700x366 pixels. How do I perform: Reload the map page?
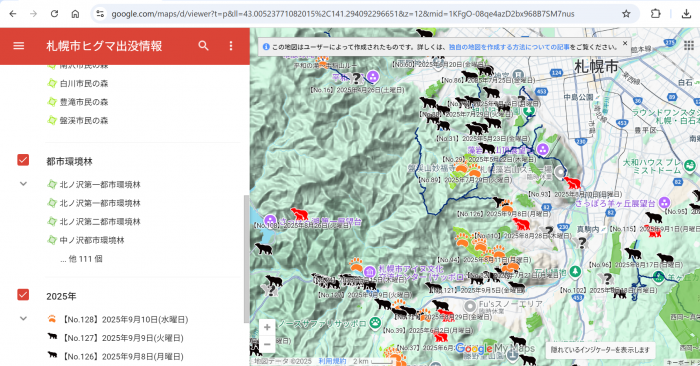tap(54, 14)
